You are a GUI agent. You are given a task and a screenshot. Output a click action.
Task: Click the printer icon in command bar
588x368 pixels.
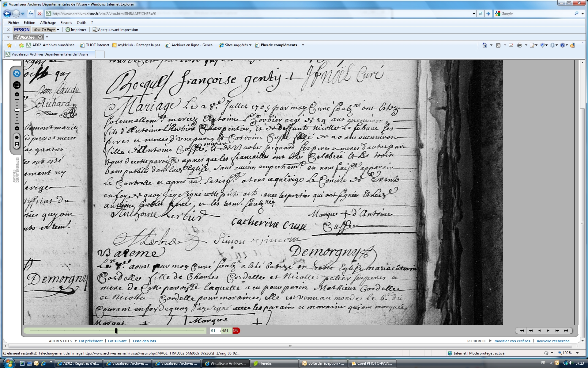[519, 45]
